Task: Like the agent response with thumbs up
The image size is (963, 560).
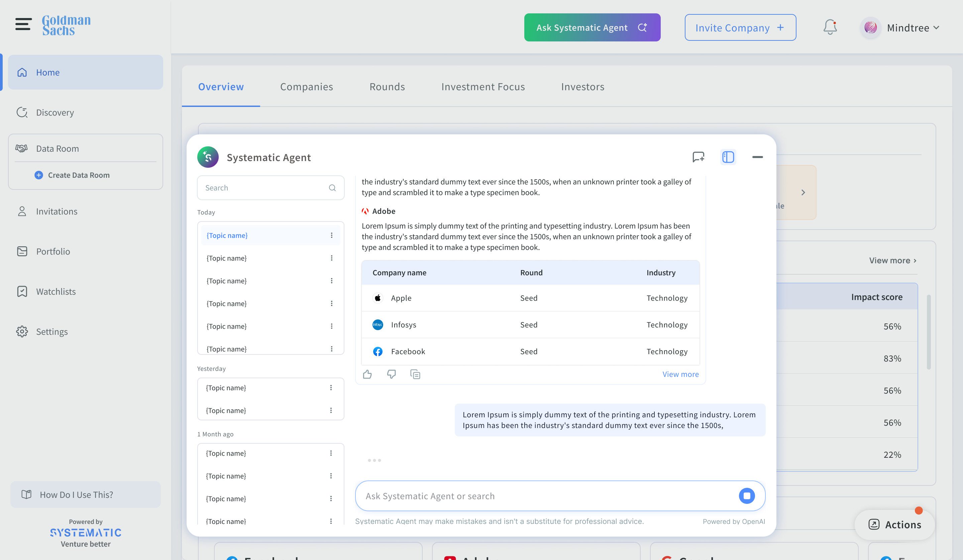Action: [x=367, y=374]
